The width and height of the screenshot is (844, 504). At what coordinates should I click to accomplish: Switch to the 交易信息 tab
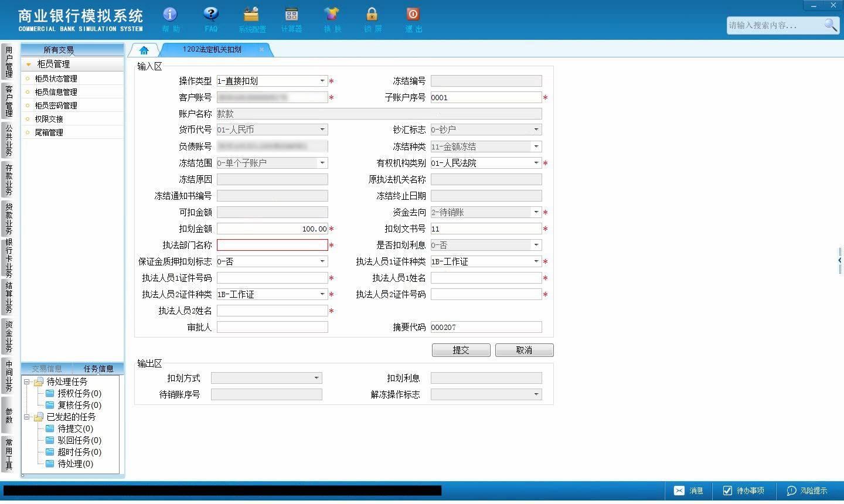point(47,369)
